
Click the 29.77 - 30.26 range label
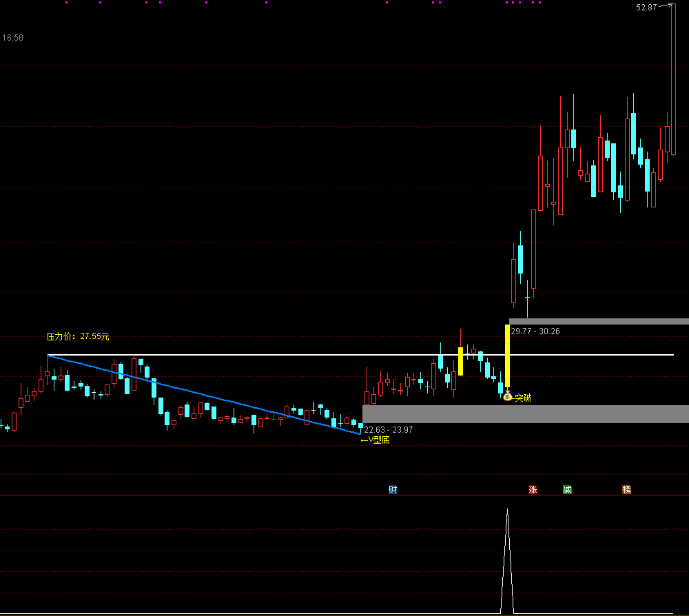[535, 331]
